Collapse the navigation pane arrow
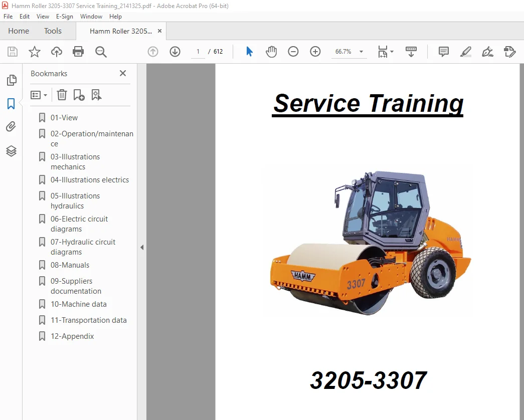Viewport: 524px width, 420px height. pos(142,247)
